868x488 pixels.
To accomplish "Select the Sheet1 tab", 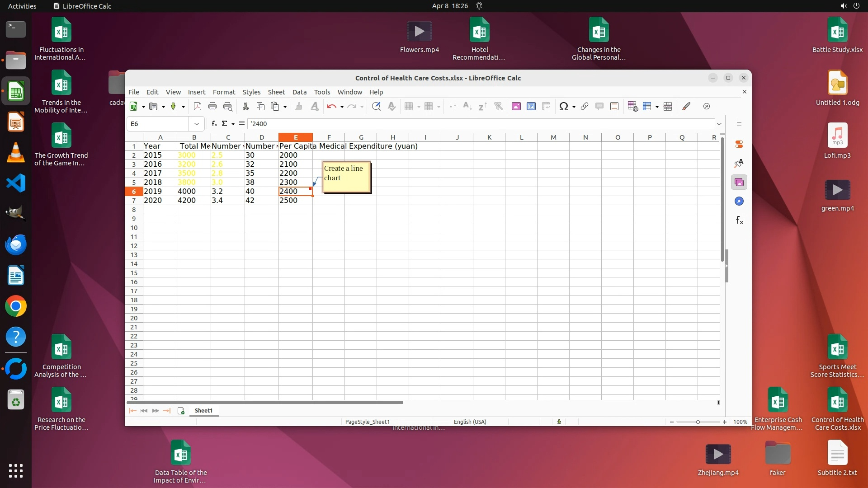I will pos(203,411).
